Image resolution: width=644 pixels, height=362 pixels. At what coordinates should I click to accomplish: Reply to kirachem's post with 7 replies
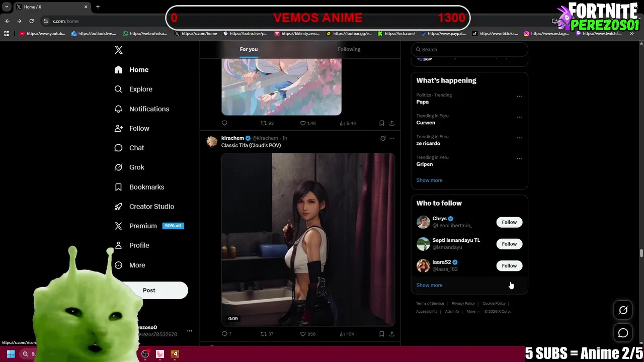tap(226, 334)
